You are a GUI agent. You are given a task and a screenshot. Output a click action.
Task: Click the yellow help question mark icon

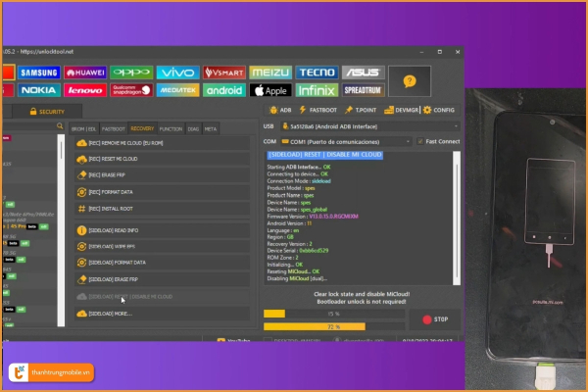(409, 81)
